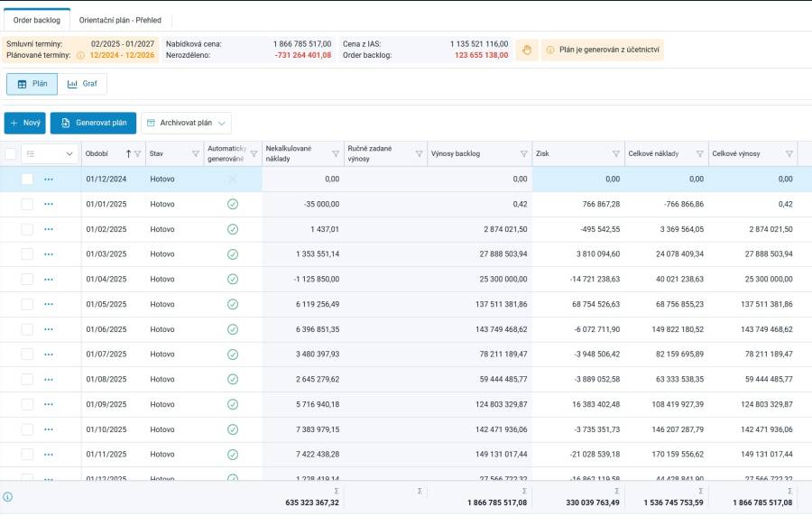Open the three-dot menu for row 01/02/2025
This screenshot has height=516, width=812.
(x=49, y=229)
